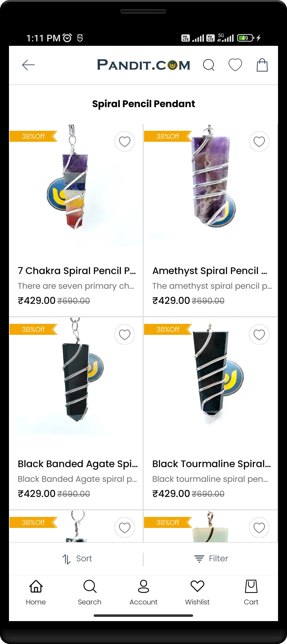Image resolution: width=287 pixels, height=644 pixels.
Task: Open search from the header magnifier icon
Action: coord(209,65)
